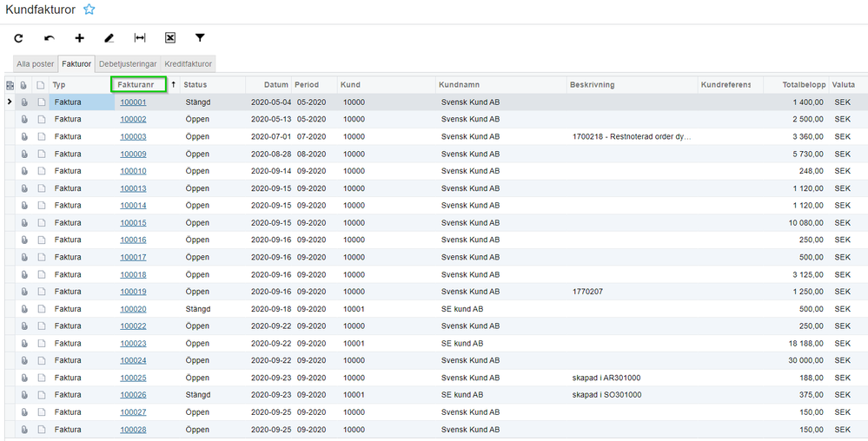868x441 pixels.
Task: Sort by Kundnamn column header
Action: click(459, 85)
